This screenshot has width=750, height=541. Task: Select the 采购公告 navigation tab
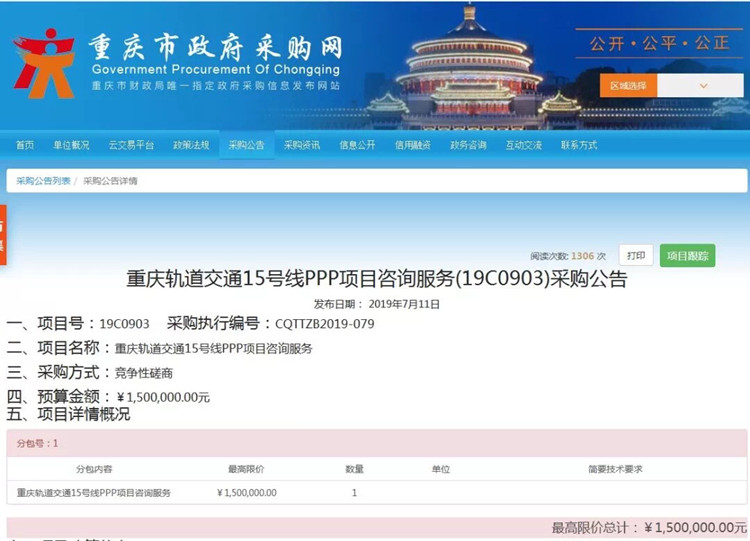(246, 145)
